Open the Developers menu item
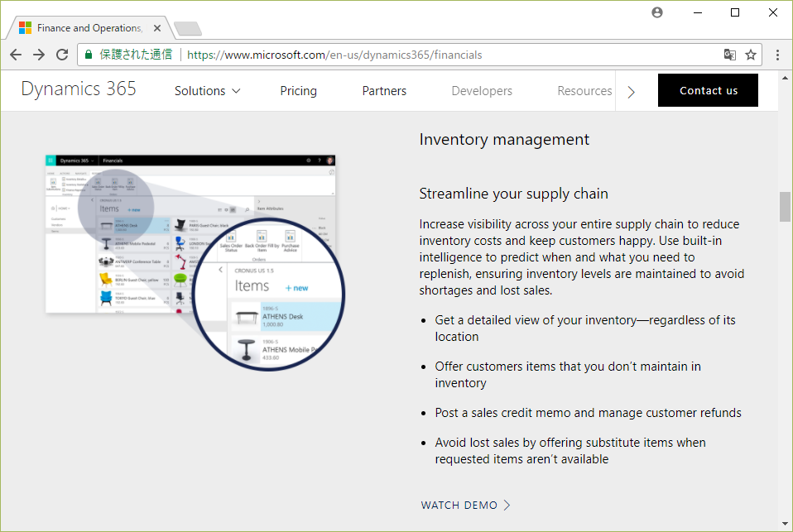 point(482,91)
